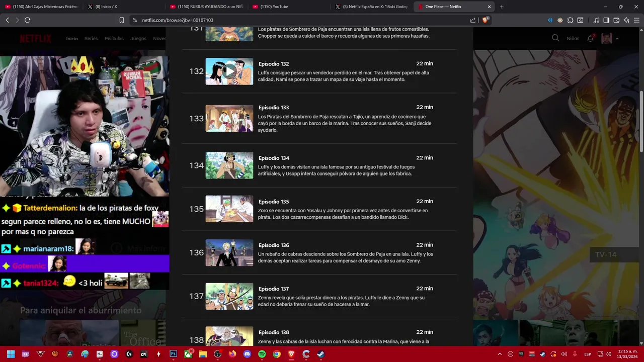Switch to RUBIUS AYUDANDO YouTube tab
Viewport: 644px width, 362px height.
(x=207, y=7)
